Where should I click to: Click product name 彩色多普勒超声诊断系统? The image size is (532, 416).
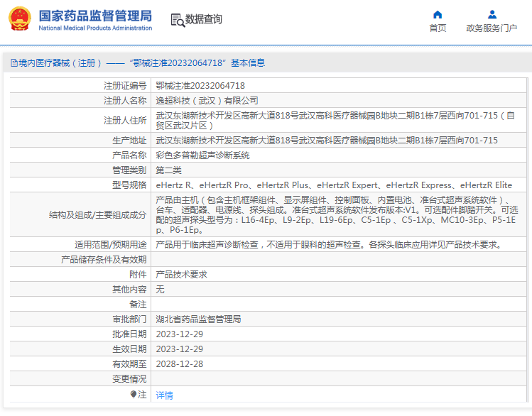click(x=202, y=155)
